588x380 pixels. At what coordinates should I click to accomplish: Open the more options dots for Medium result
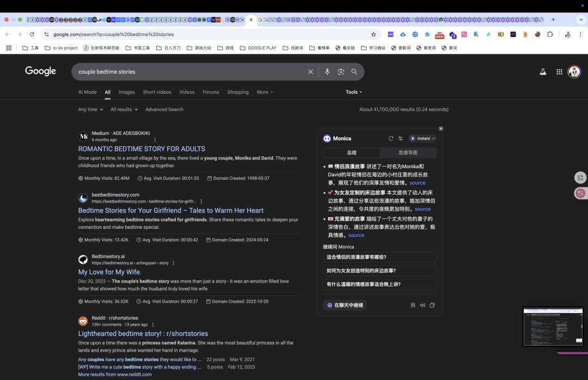point(155,140)
